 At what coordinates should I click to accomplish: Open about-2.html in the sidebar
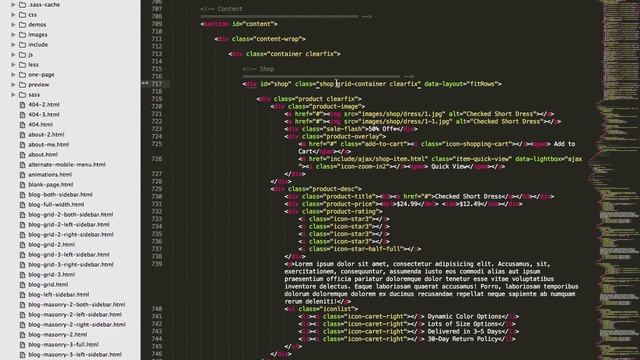click(x=46, y=134)
